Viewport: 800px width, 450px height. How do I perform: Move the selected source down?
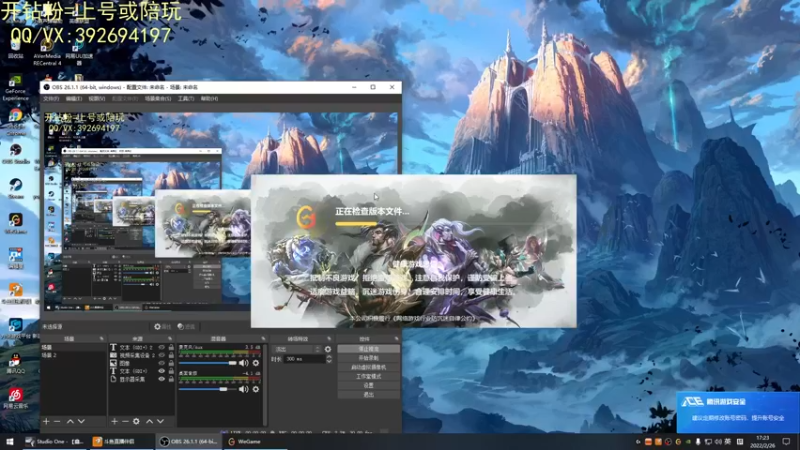pos(160,421)
